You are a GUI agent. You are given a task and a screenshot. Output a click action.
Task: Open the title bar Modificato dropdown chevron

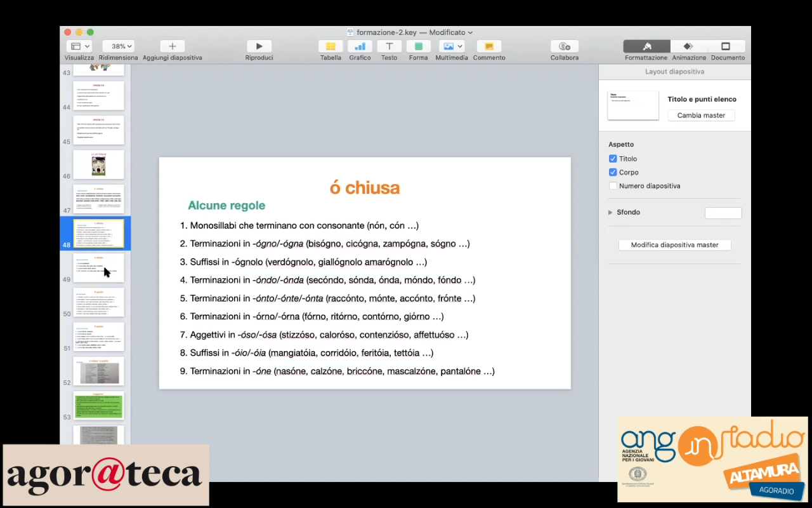click(x=470, y=32)
